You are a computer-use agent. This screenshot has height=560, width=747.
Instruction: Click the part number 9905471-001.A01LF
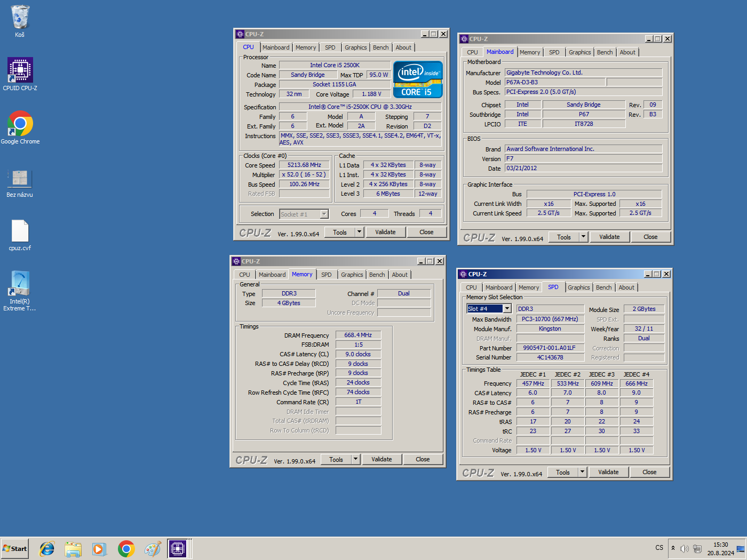tap(550, 348)
